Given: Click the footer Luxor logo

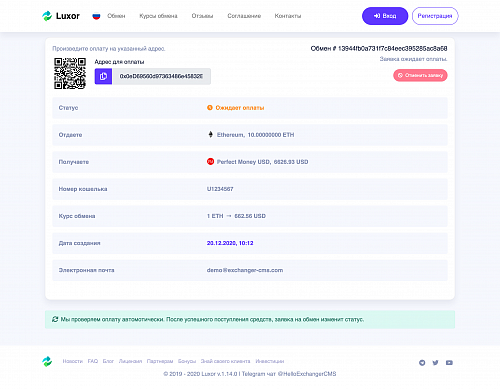Looking at the screenshot, I should [x=47, y=361].
